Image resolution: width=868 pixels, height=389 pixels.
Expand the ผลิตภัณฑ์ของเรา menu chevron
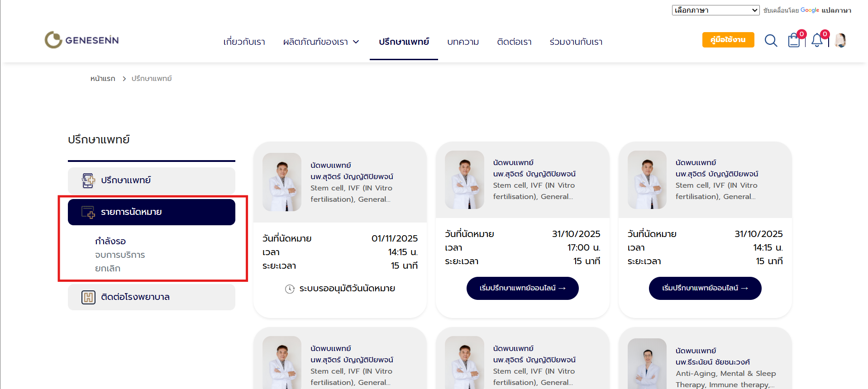(x=356, y=42)
